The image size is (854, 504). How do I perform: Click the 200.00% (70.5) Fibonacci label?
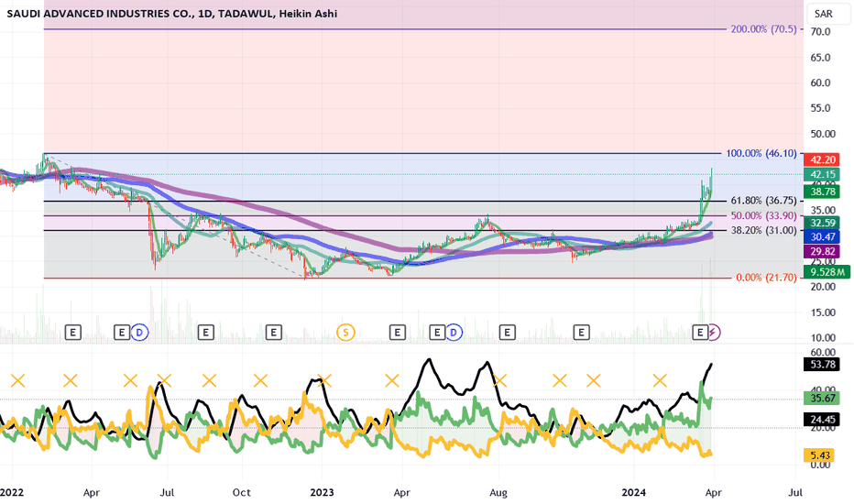pyautogui.click(x=763, y=29)
